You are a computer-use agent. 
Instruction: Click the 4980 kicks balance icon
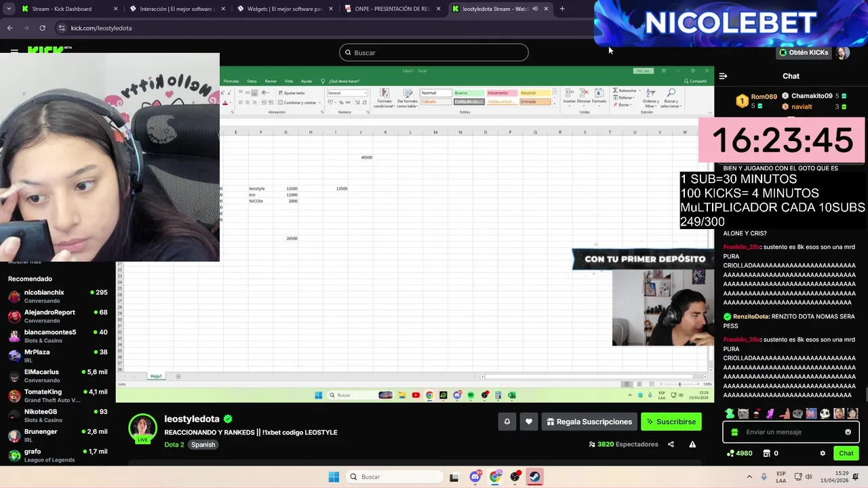(x=739, y=453)
